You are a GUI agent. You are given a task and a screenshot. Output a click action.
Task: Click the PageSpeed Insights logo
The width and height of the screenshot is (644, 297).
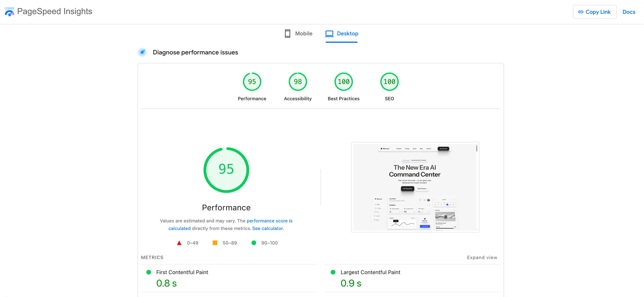[x=9, y=11]
